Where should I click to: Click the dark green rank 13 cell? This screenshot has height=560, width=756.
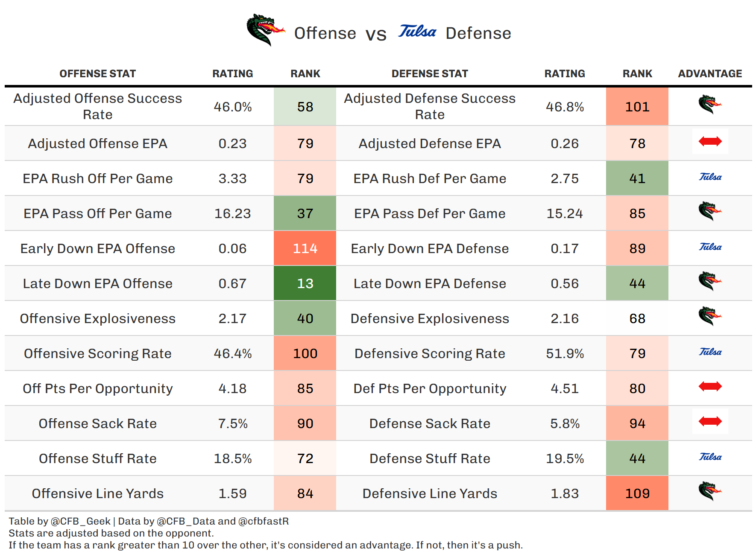click(305, 283)
